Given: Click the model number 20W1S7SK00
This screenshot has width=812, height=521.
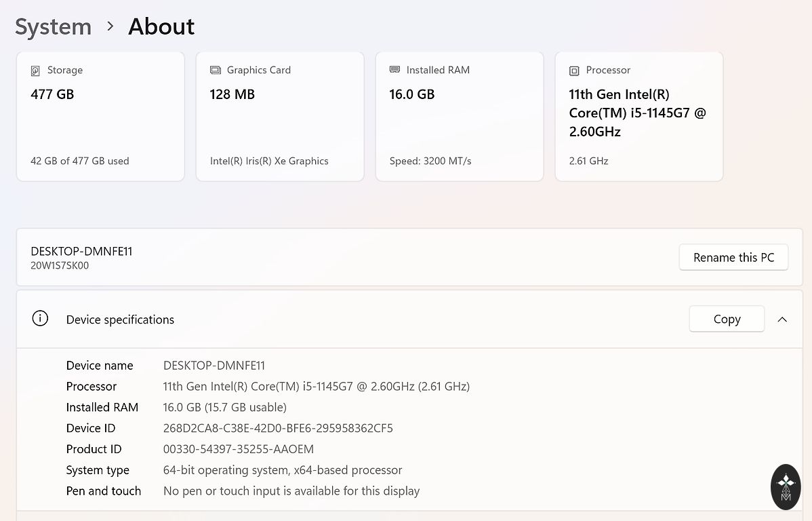Looking at the screenshot, I should click(x=60, y=266).
